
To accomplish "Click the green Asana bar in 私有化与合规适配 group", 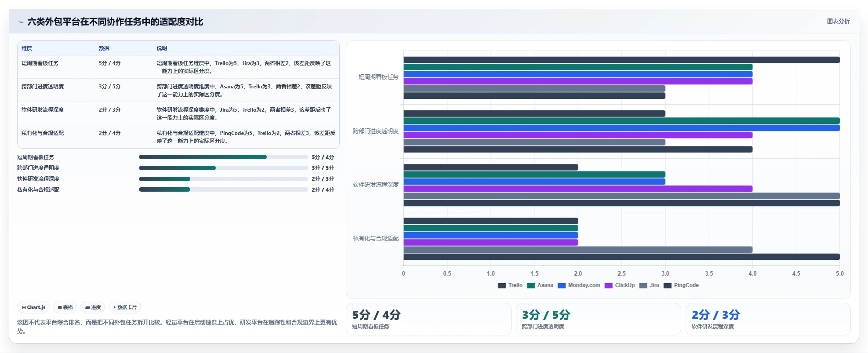I will tap(490, 228).
